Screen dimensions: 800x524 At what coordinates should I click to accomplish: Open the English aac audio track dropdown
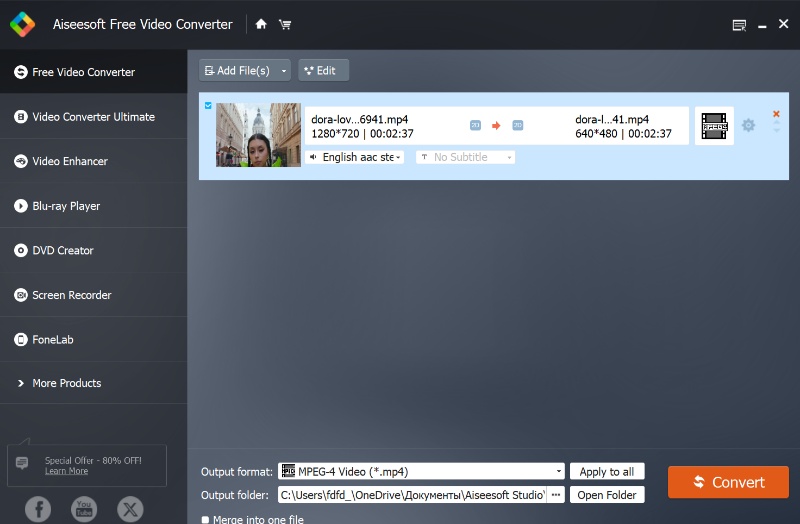pos(355,157)
